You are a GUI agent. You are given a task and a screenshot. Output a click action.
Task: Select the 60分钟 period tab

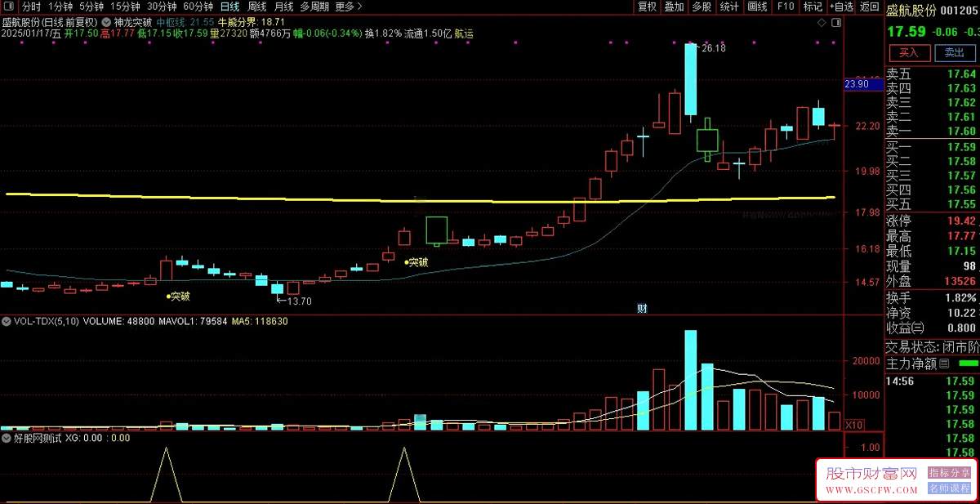tap(198, 7)
